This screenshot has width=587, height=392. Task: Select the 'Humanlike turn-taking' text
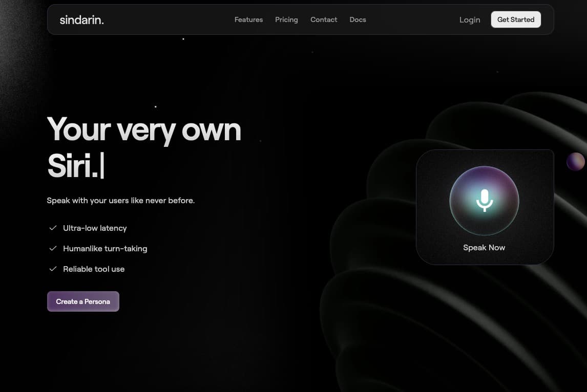pyautogui.click(x=105, y=249)
